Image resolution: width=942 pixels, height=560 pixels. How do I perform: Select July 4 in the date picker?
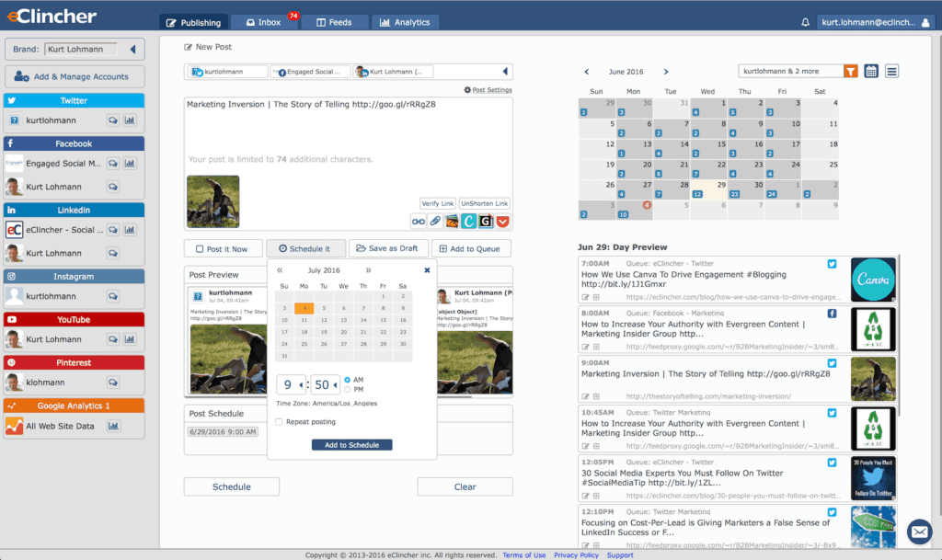pos(304,308)
